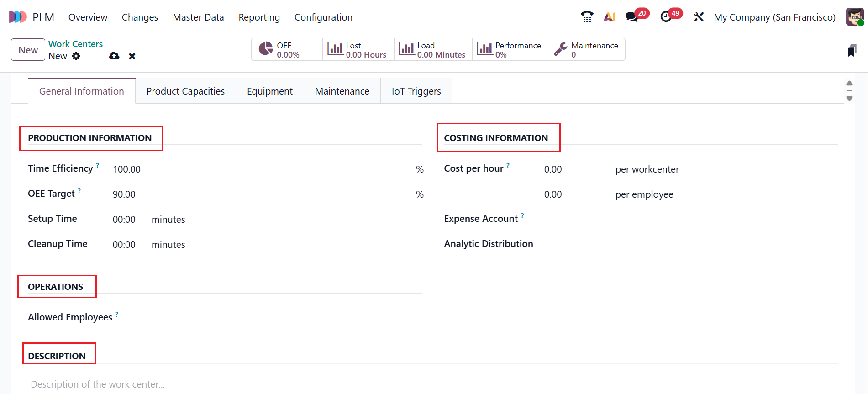The image size is (868, 394).
Task: Click the New button
Action: tap(28, 50)
